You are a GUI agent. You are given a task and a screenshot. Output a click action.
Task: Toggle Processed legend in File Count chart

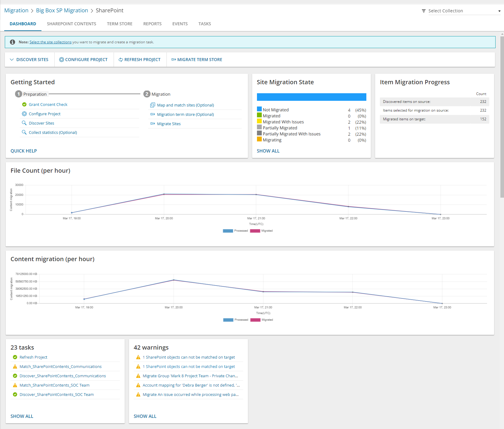coord(228,231)
